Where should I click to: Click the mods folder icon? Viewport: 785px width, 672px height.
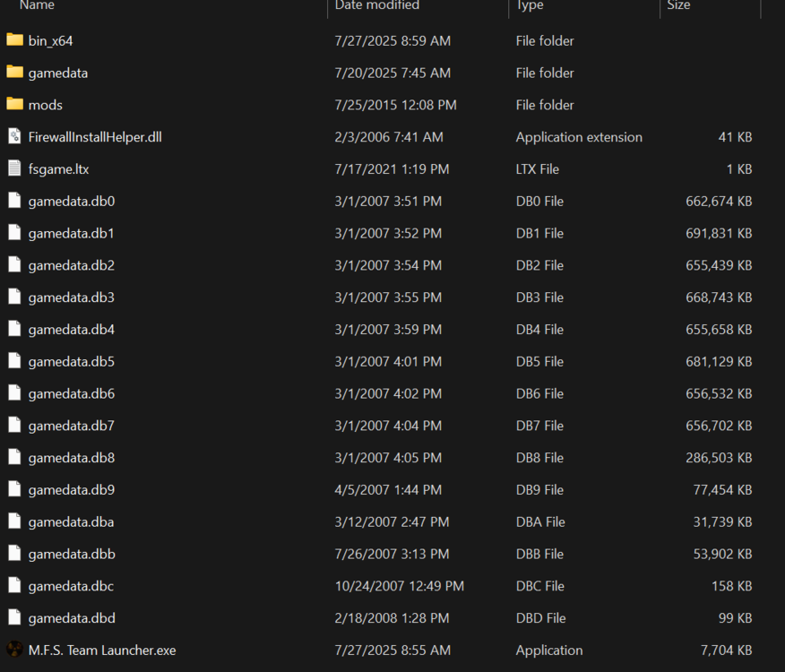click(x=14, y=105)
